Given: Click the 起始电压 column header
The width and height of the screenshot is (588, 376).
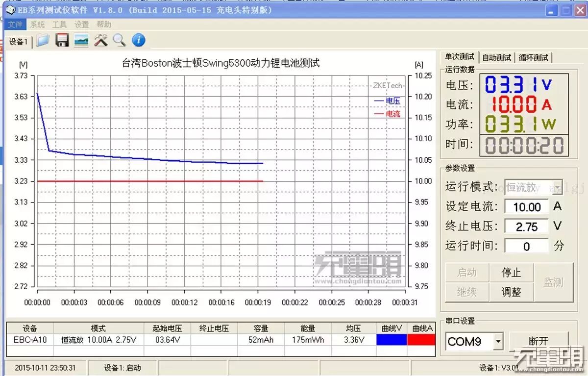Looking at the screenshot, I should pyautogui.click(x=167, y=328).
